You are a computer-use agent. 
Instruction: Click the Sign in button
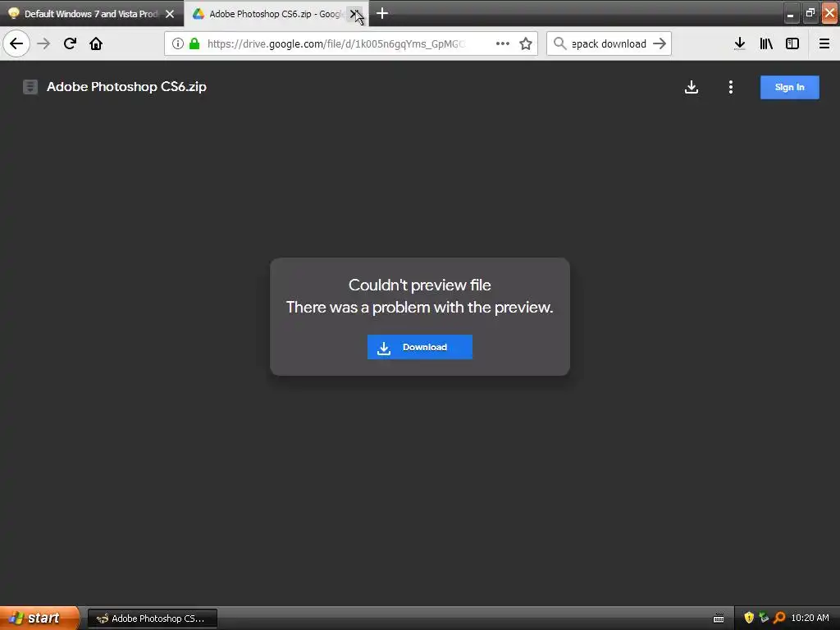coord(790,87)
